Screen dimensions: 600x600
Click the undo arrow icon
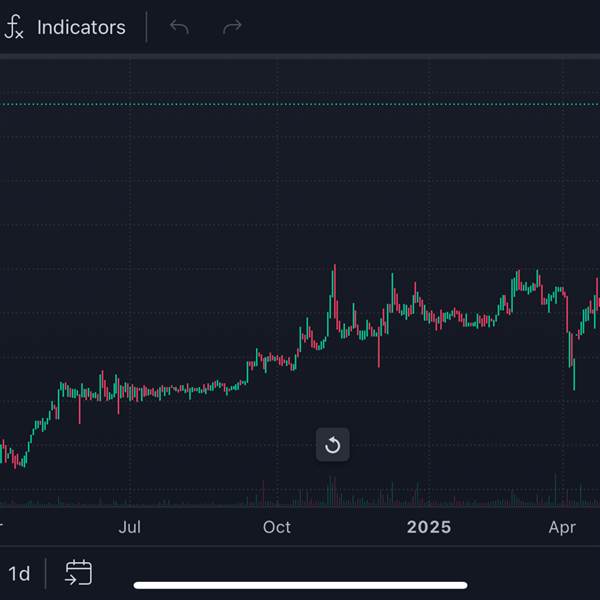pyautogui.click(x=179, y=27)
